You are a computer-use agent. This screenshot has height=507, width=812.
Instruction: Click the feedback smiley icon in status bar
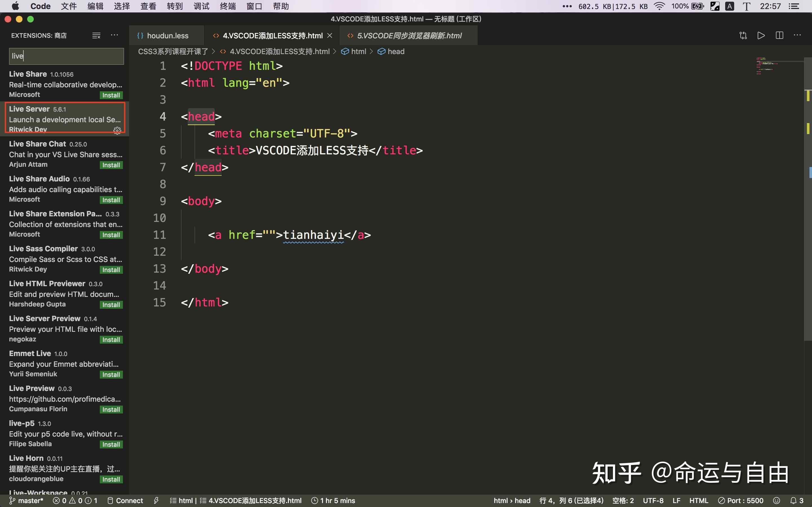(x=777, y=500)
